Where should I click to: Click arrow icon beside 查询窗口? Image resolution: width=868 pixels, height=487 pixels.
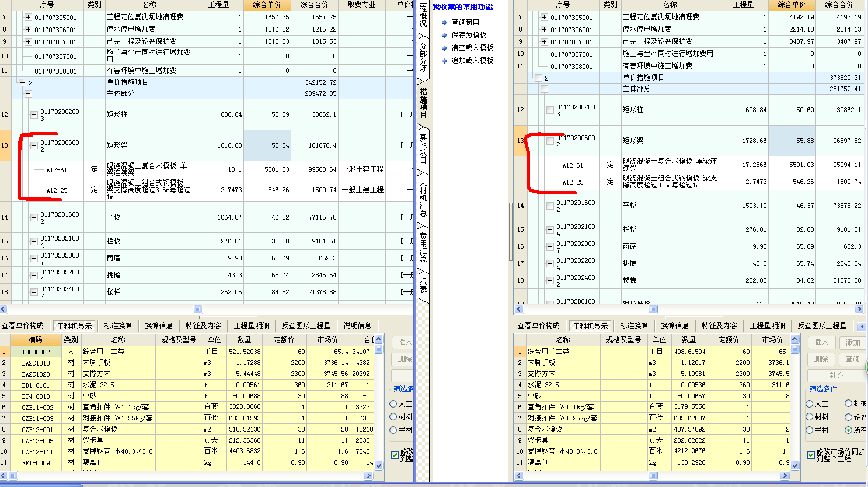pos(444,22)
